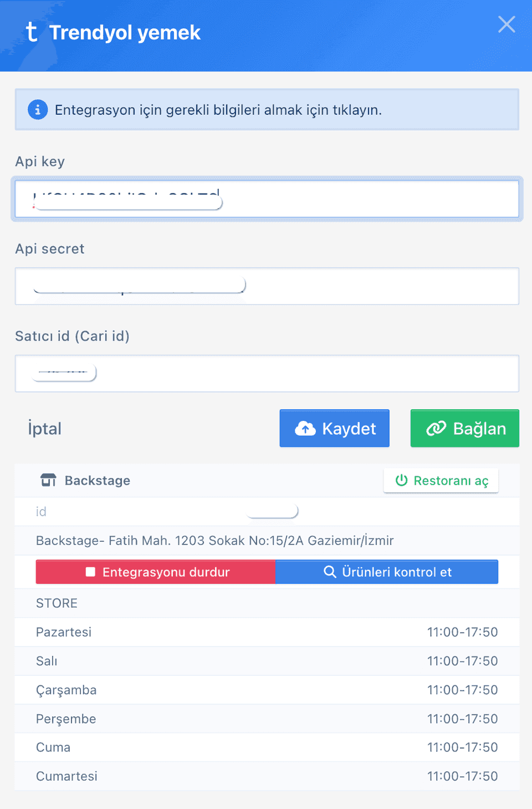This screenshot has width=532, height=809.
Task: Click the chain link icon on Bağlan
Action: coord(436,428)
